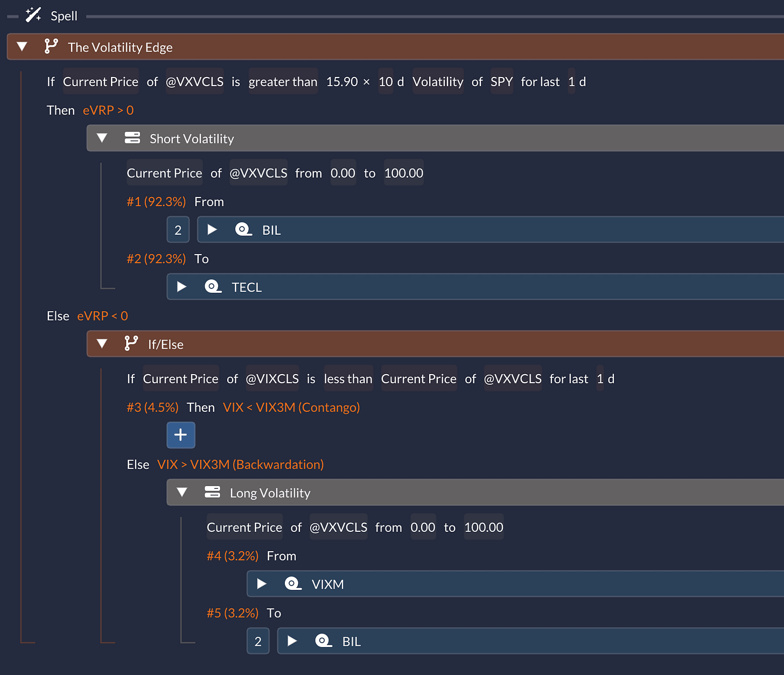Click the asset icon next to VIXM

[x=293, y=583]
